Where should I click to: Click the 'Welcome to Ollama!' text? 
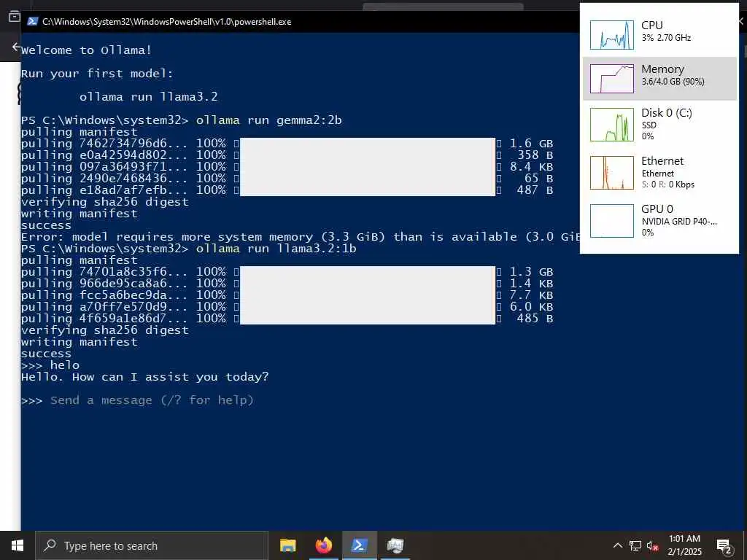click(86, 50)
